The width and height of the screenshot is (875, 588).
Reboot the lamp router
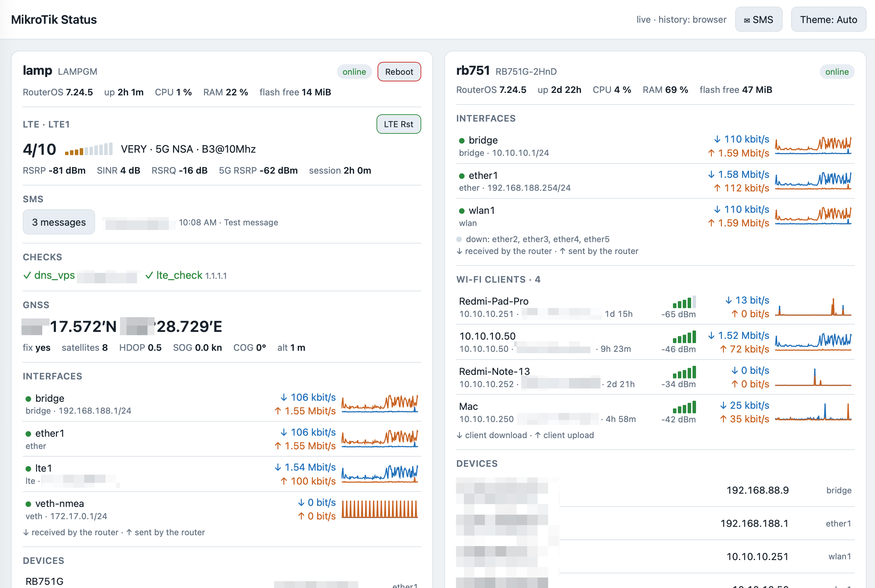(x=399, y=72)
